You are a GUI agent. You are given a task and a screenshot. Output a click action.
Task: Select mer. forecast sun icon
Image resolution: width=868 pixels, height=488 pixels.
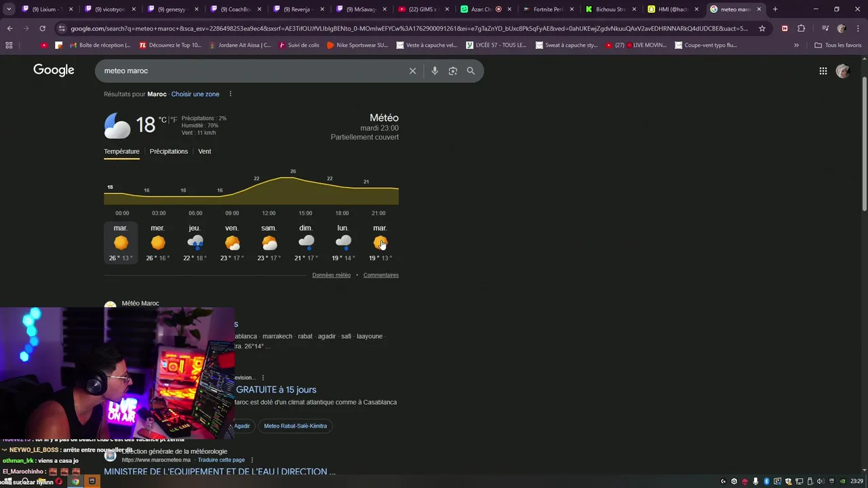pos(158,243)
